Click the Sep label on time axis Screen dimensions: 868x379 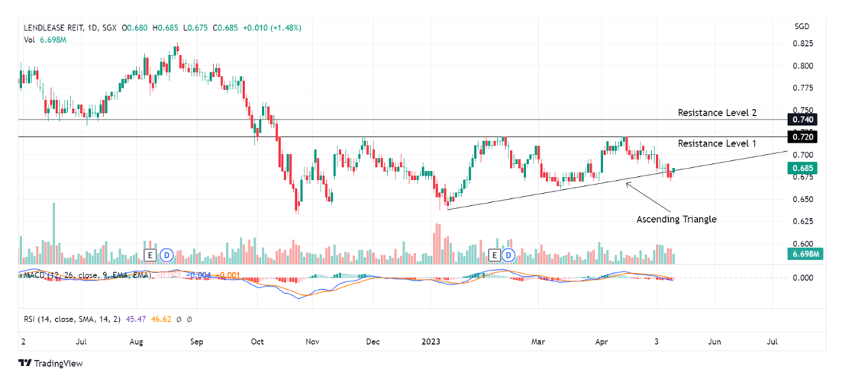click(x=196, y=342)
